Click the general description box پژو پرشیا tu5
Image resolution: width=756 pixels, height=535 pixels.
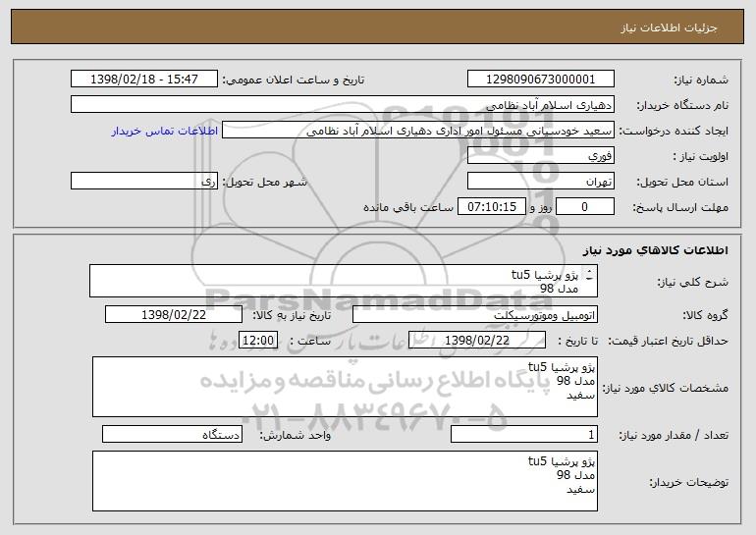pyautogui.click(x=344, y=281)
